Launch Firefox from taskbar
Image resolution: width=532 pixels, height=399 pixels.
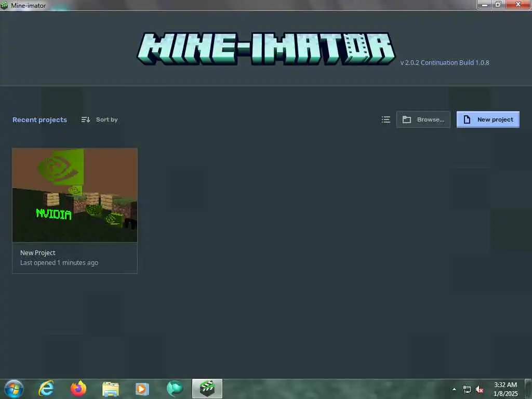pyautogui.click(x=78, y=389)
